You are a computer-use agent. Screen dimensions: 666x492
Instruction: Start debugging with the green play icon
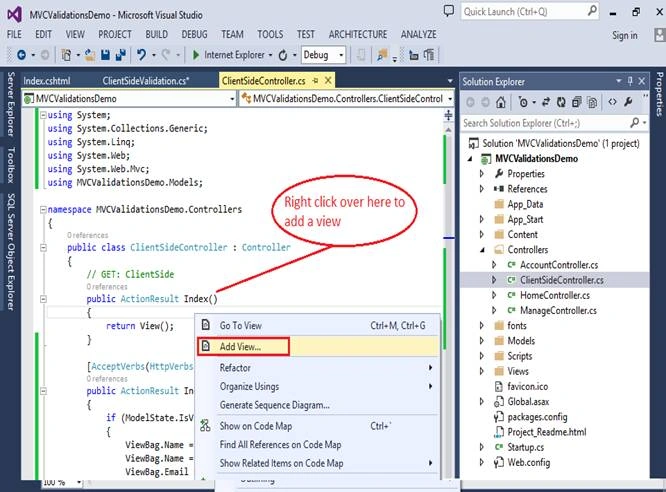(196, 55)
